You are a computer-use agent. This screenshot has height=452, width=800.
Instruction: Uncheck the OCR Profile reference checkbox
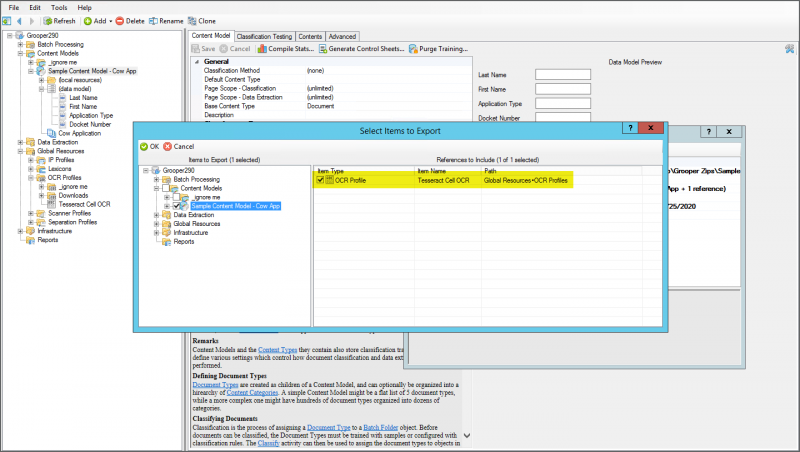click(x=321, y=180)
